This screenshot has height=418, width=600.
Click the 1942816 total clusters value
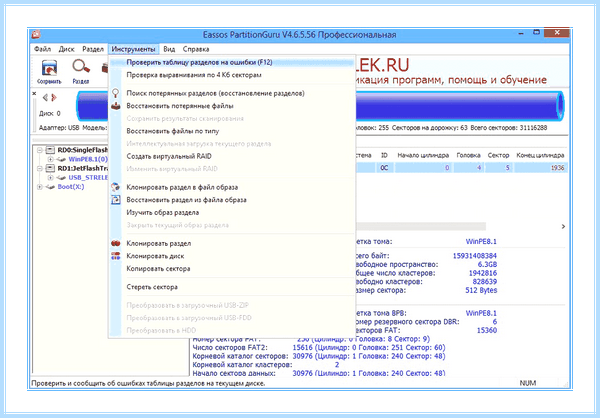[x=483, y=273]
